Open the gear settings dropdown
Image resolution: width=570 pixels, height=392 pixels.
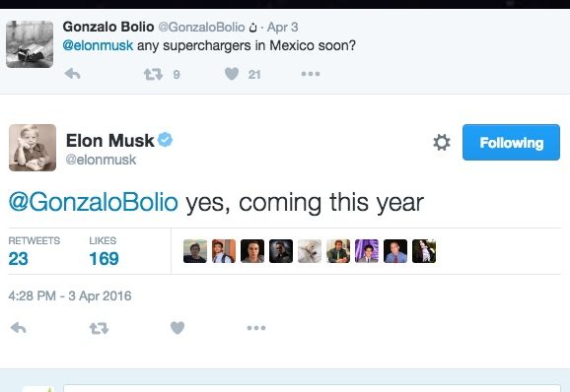click(x=442, y=142)
